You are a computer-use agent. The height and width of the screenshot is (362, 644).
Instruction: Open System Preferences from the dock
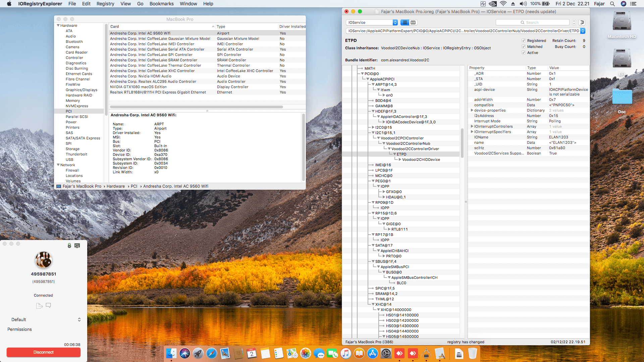[386, 353]
